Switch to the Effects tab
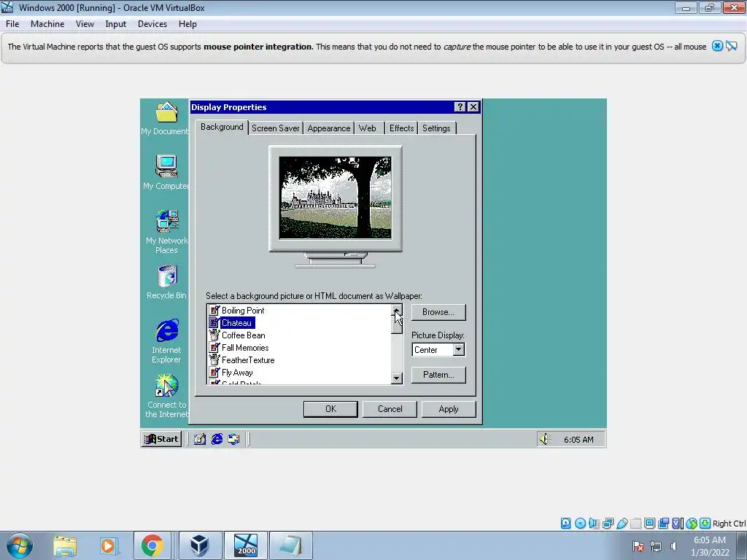Image resolution: width=747 pixels, height=560 pixels. click(402, 128)
